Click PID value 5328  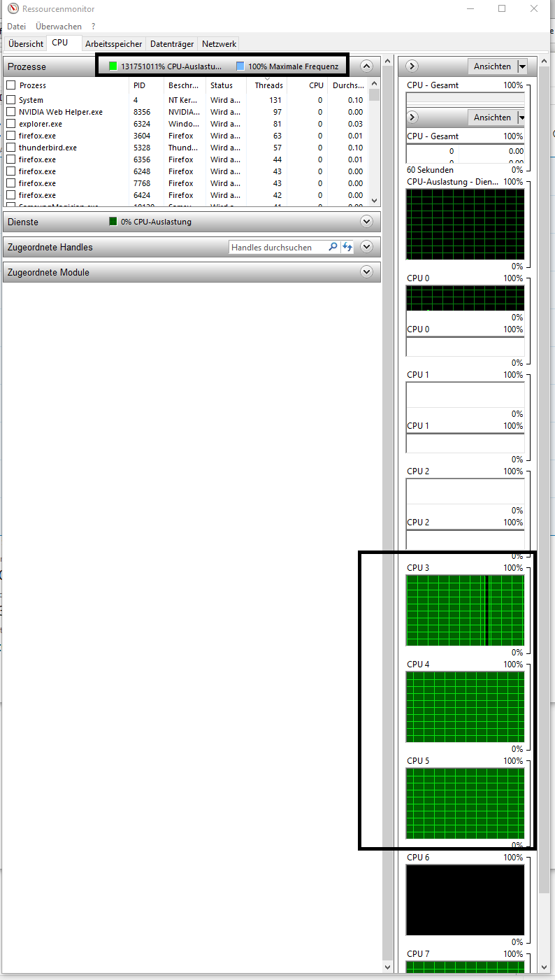coord(142,148)
